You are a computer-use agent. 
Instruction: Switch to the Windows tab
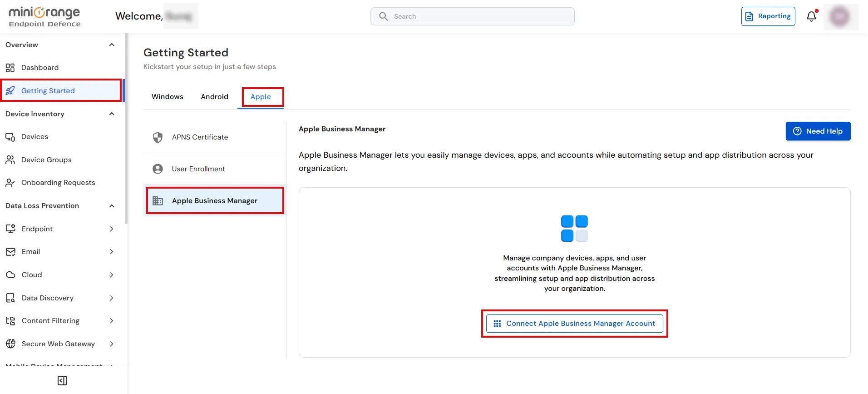(168, 97)
